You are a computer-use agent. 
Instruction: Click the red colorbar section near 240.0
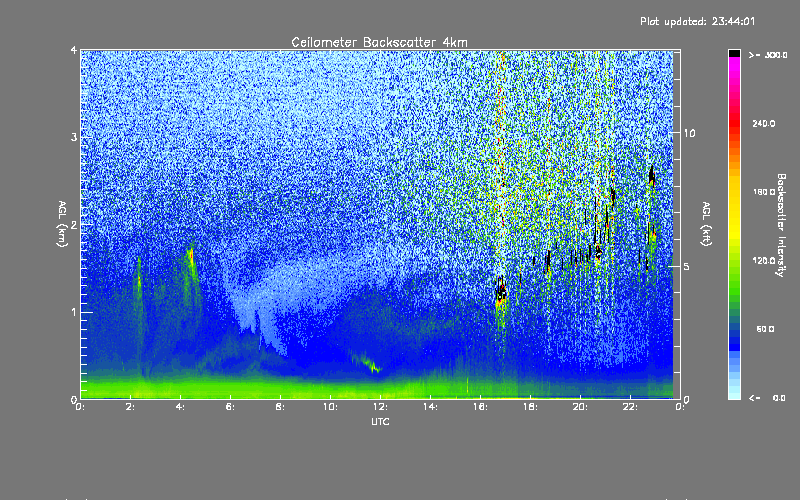pyautogui.click(x=734, y=124)
